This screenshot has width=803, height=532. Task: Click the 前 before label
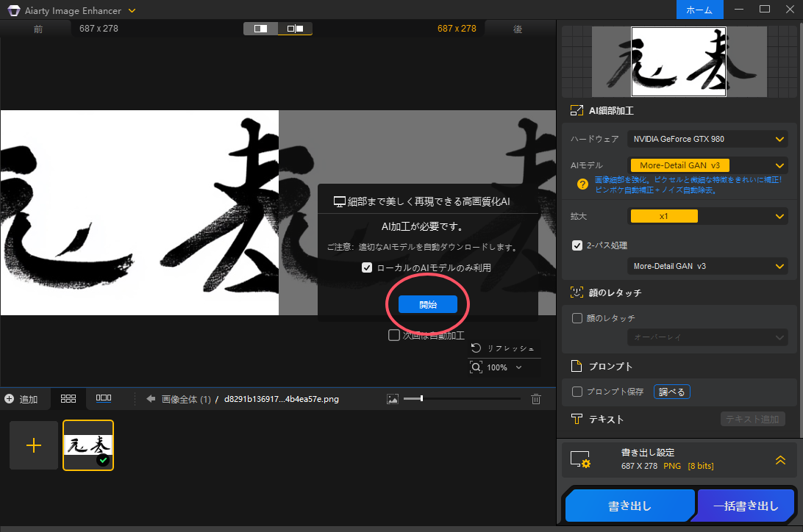[38, 29]
